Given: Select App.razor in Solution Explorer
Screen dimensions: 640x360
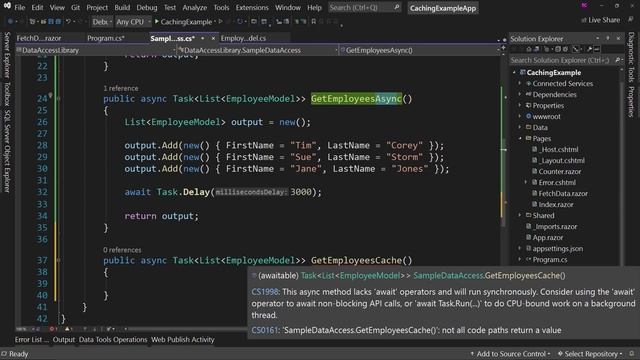Looking at the screenshot, I should click(547, 238).
